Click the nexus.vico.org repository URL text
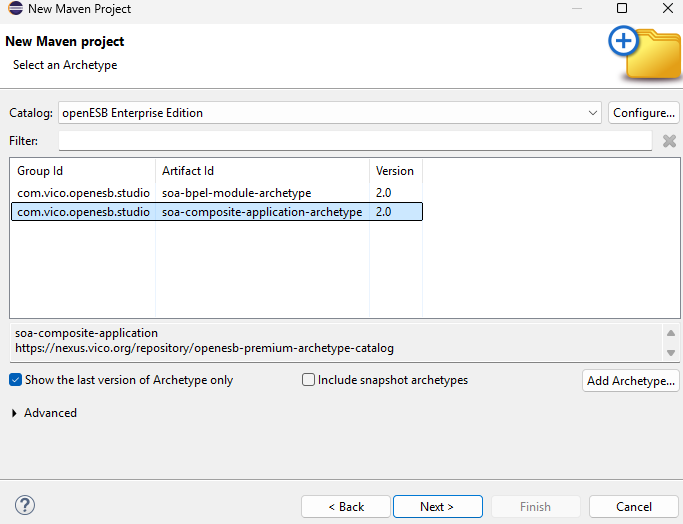This screenshot has width=683, height=524. (x=204, y=348)
